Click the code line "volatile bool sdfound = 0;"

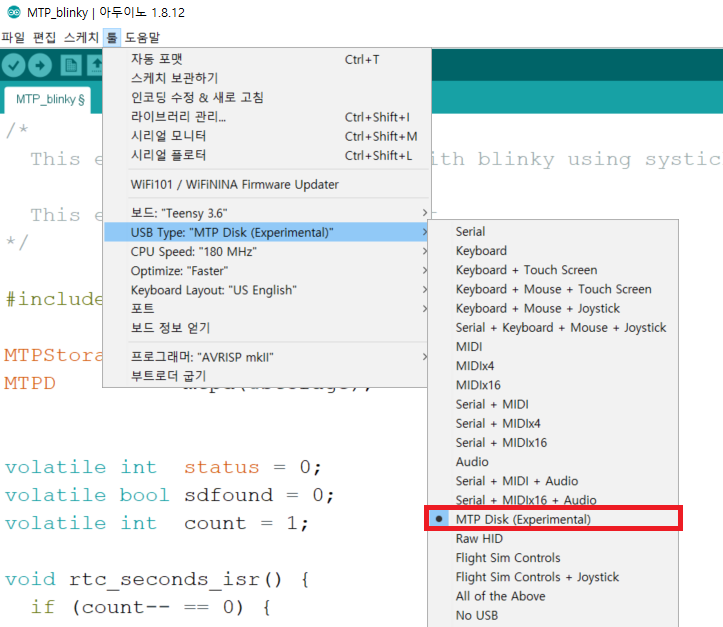169,496
